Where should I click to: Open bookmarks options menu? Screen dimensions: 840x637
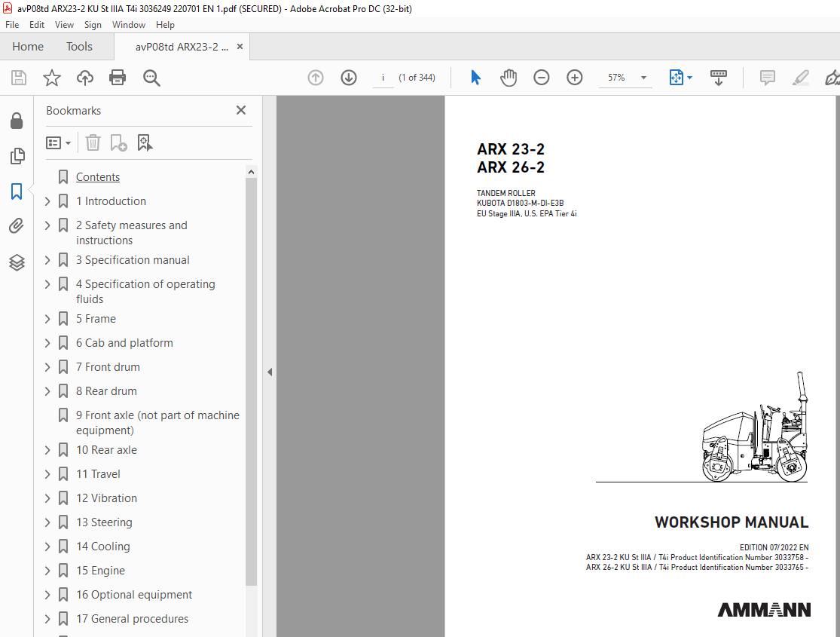[x=59, y=143]
